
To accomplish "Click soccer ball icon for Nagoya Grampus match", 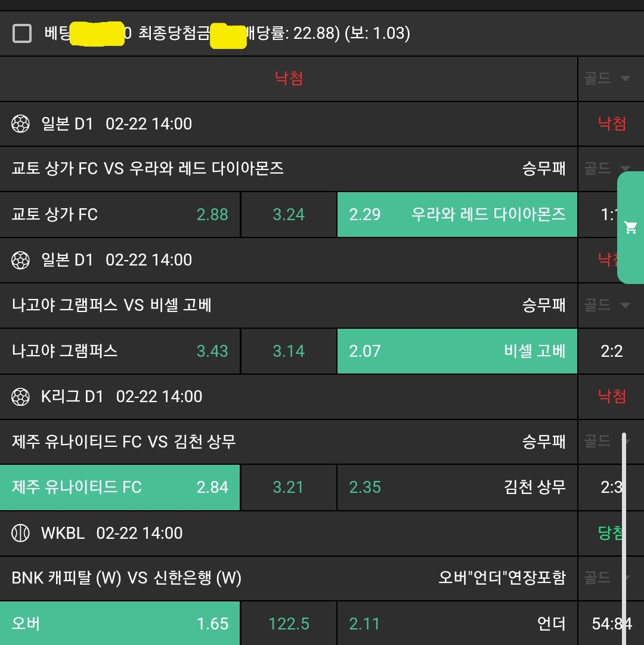I will [x=21, y=260].
